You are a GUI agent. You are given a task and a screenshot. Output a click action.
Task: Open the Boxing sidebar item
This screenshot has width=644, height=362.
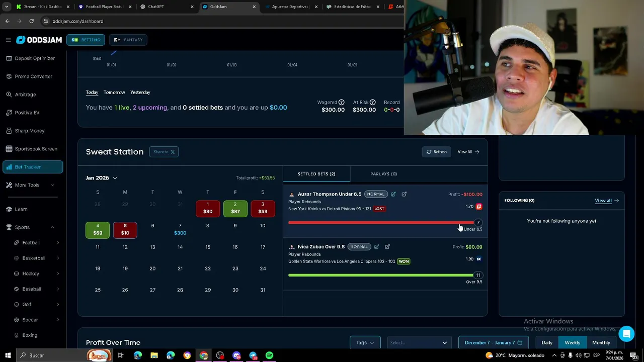pos(30,335)
